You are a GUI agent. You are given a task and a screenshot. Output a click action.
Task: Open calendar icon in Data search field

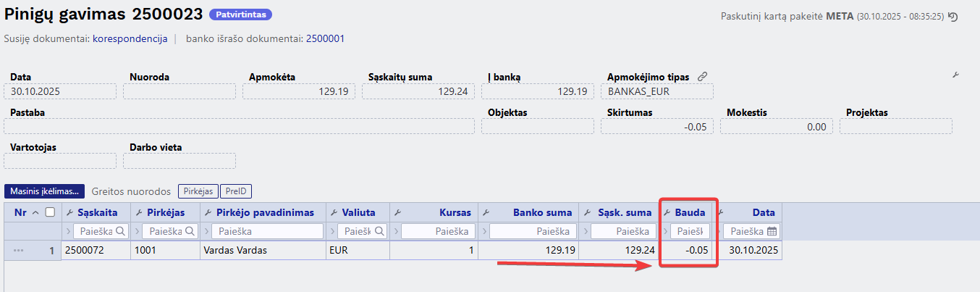tap(772, 231)
